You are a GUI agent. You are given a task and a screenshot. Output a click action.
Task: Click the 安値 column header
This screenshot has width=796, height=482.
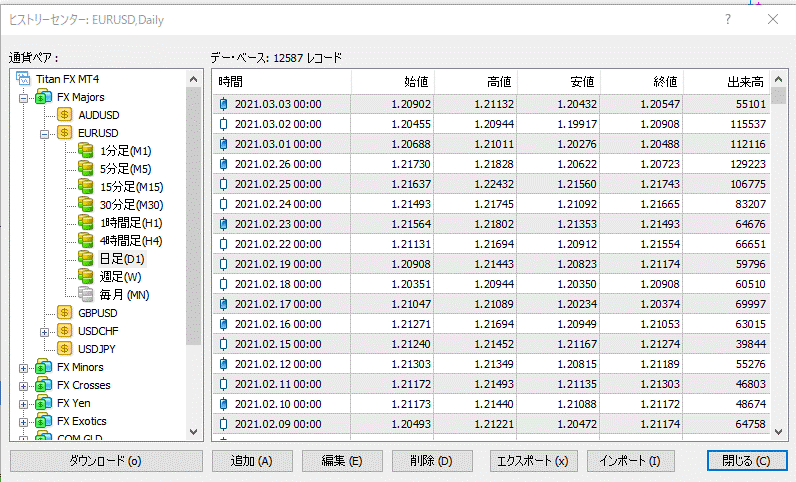(559, 82)
